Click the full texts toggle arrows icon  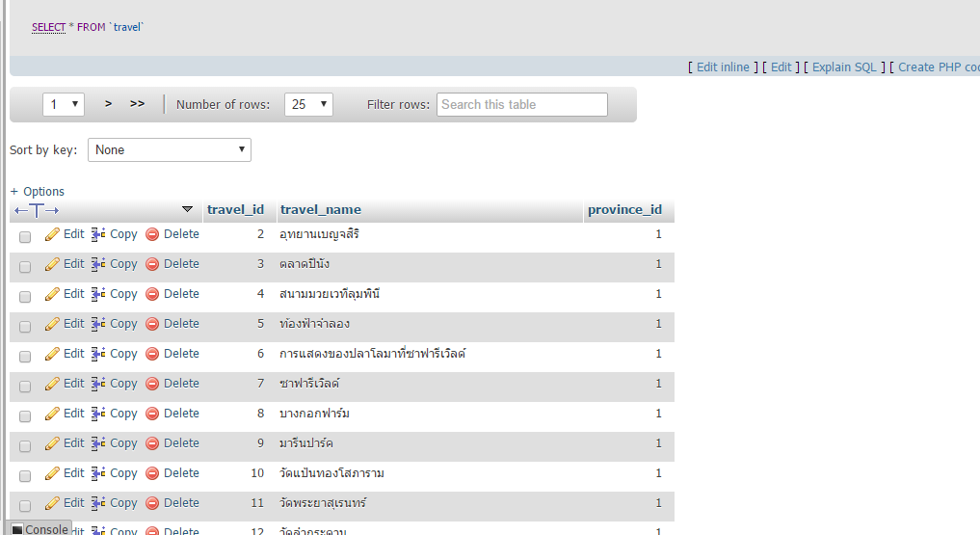(37, 210)
